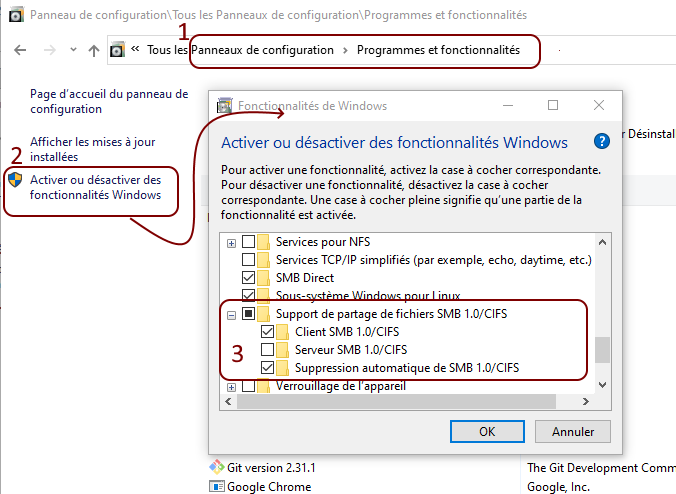Open the recent locations dropdown arrow
676x494 pixels.
[72, 50]
